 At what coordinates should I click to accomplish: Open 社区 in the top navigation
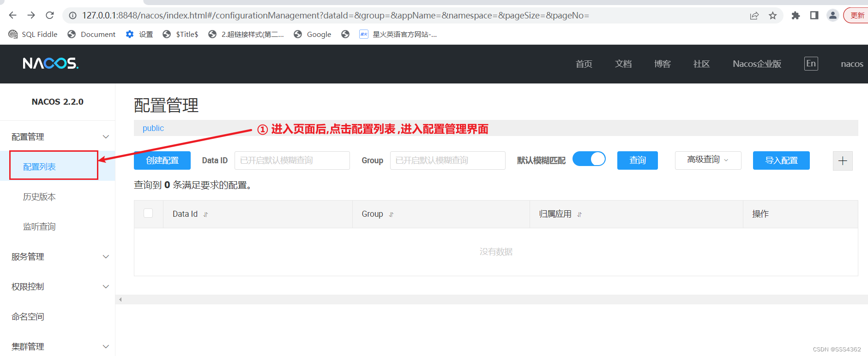(701, 64)
